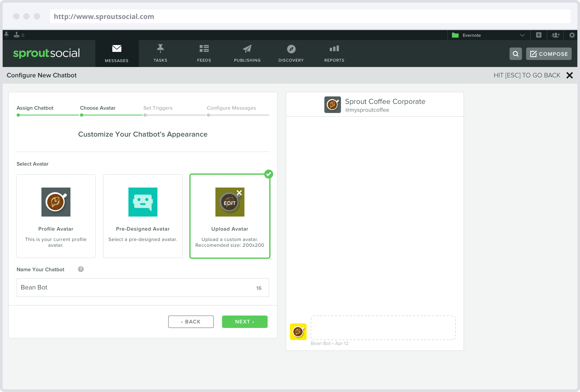Jump to the Configure Messages step
The width and height of the screenshot is (580, 392).
click(x=231, y=108)
